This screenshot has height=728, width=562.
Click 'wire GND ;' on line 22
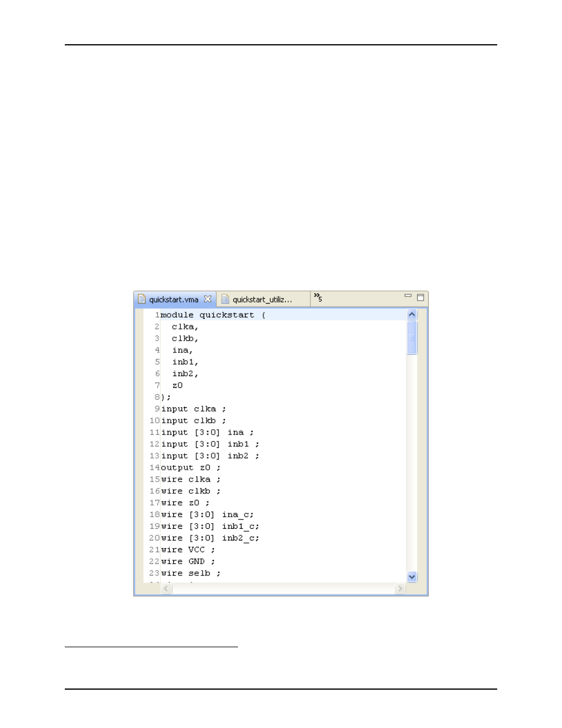pyautogui.click(x=189, y=562)
